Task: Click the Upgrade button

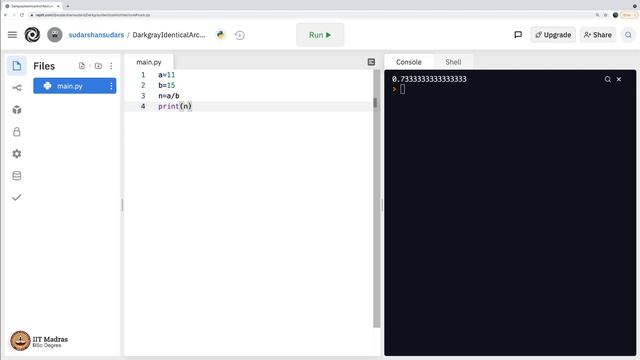Action: point(553,35)
